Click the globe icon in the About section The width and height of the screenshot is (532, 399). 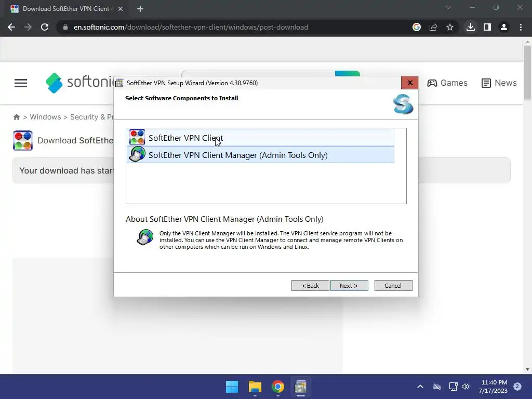(x=145, y=237)
